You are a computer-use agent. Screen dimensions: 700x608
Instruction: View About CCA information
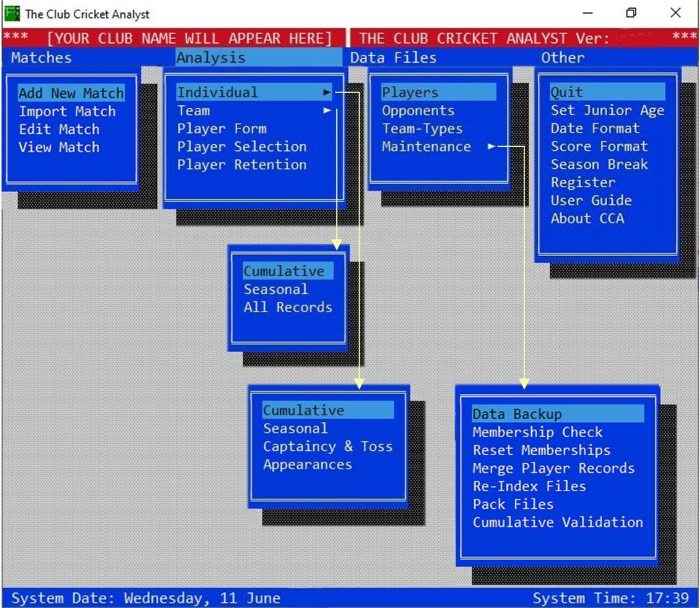[x=586, y=218]
